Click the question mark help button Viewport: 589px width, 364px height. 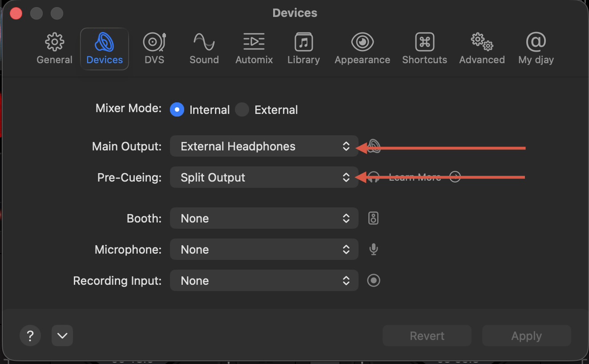[30, 336]
